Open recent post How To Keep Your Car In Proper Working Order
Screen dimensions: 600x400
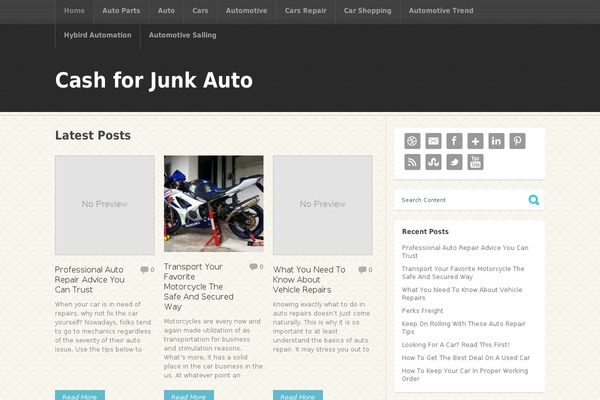point(465,375)
